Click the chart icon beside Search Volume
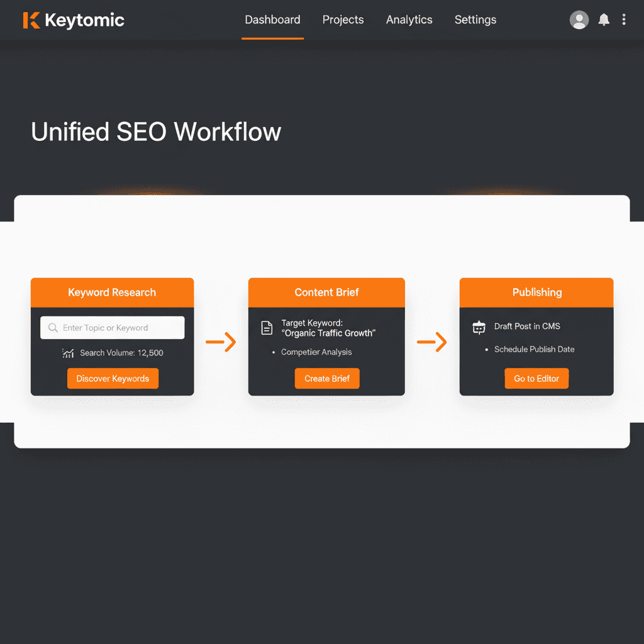 (68, 353)
